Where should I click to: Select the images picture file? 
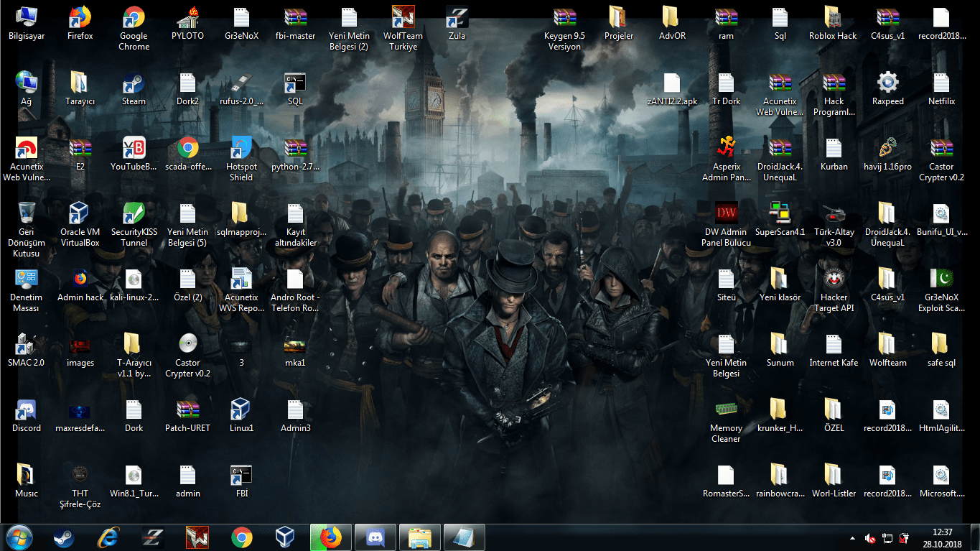coord(80,351)
